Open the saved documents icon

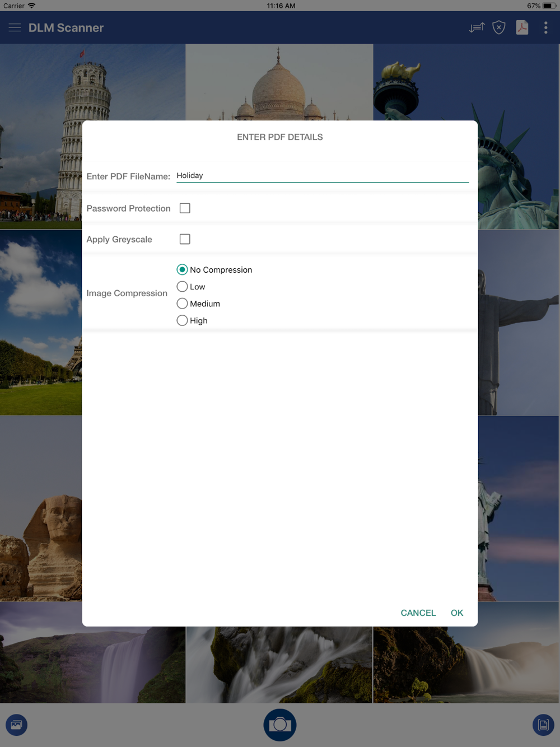click(x=543, y=725)
